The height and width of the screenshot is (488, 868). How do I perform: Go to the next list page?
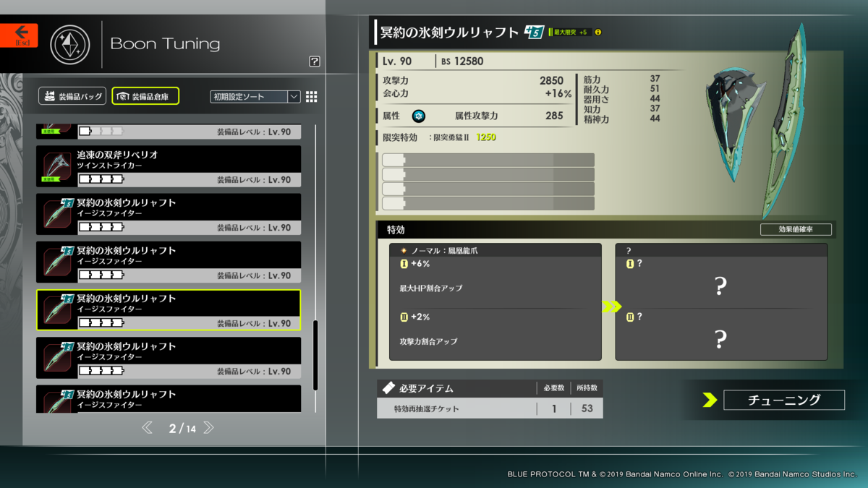[208, 428]
